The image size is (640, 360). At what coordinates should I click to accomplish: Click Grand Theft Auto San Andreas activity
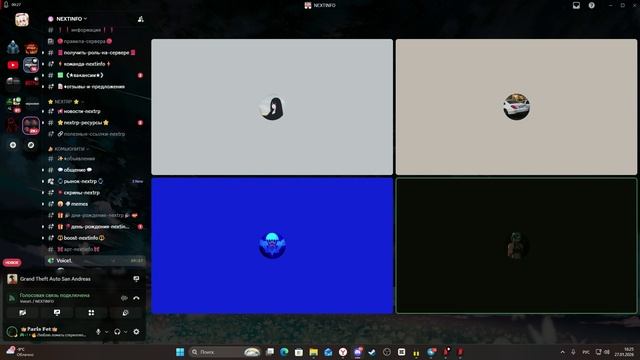pyautogui.click(x=55, y=279)
